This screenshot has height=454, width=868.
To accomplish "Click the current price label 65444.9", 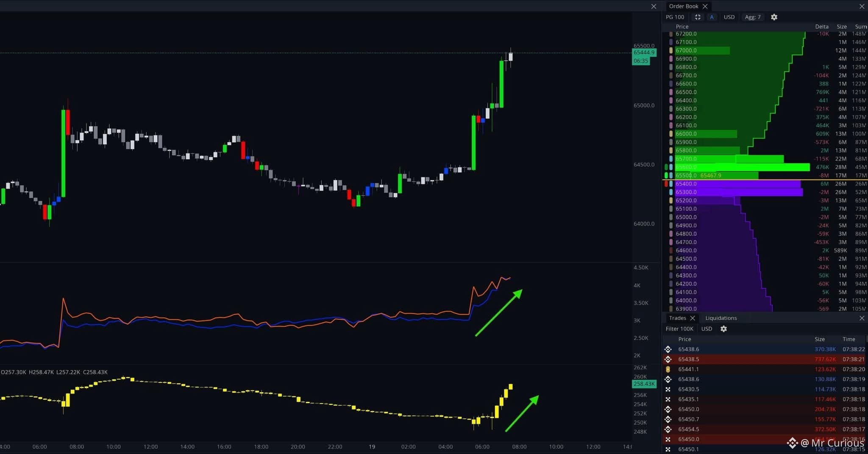I will click(x=644, y=53).
